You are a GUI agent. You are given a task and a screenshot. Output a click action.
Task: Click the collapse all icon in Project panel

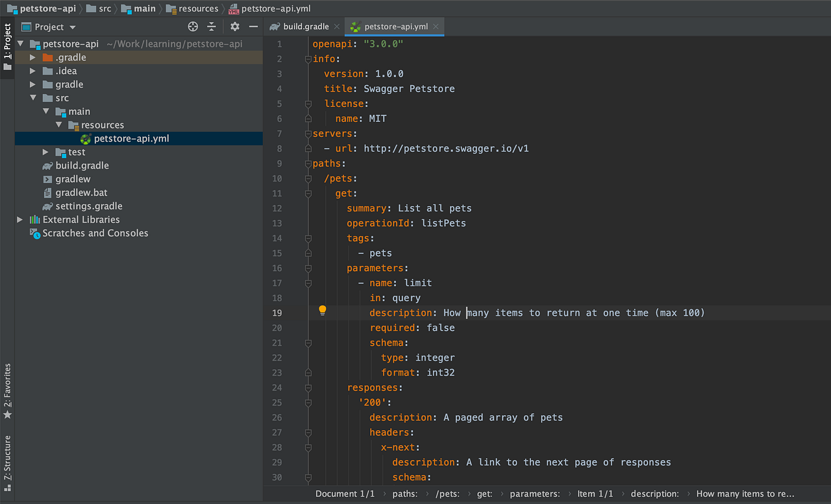(211, 27)
